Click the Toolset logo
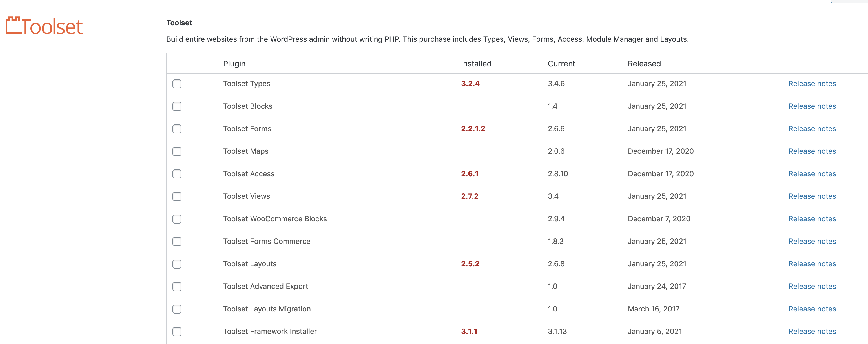 point(44,26)
